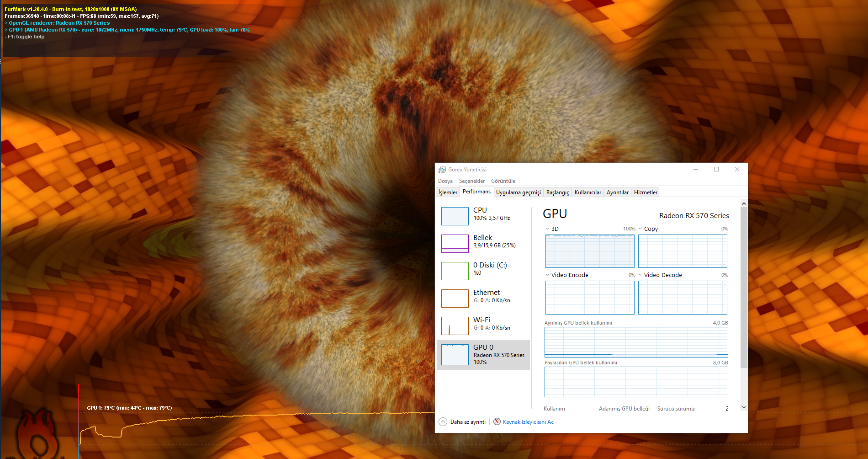Click the GPU heading in Performans panel
This screenshot has width=868, height=459.
pos(555,214)
